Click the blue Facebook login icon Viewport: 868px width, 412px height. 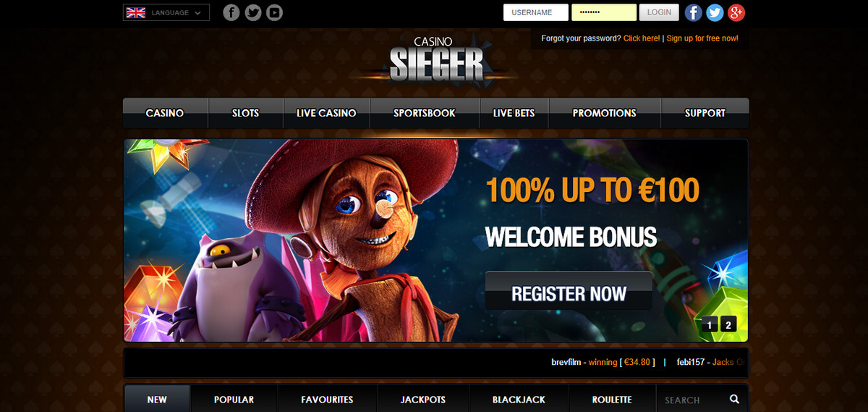[693, 12]
